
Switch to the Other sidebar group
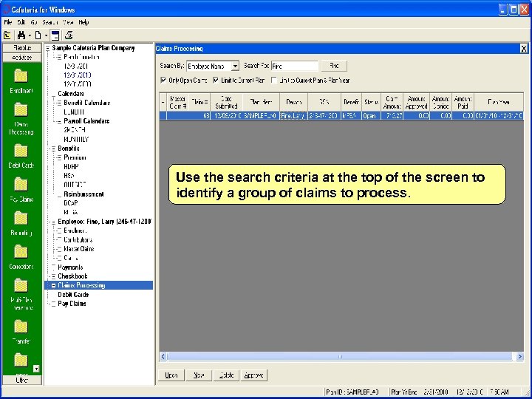click(22, 380)
